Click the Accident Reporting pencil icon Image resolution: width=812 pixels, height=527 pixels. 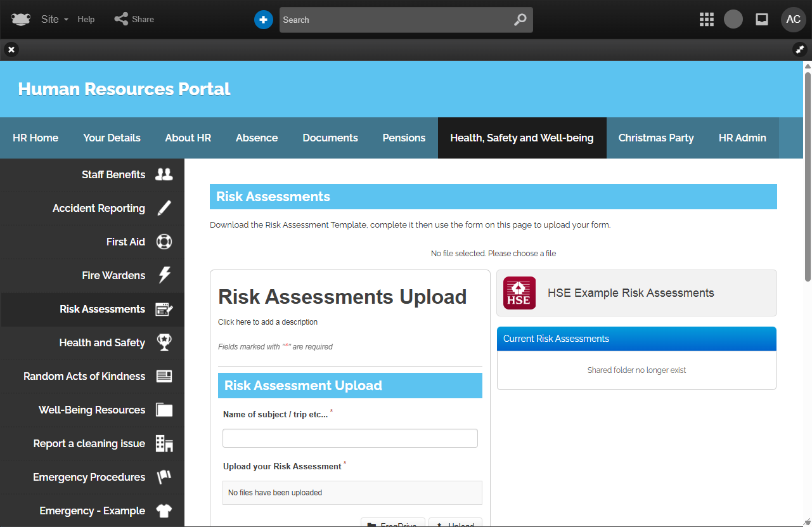coord(164,208)
